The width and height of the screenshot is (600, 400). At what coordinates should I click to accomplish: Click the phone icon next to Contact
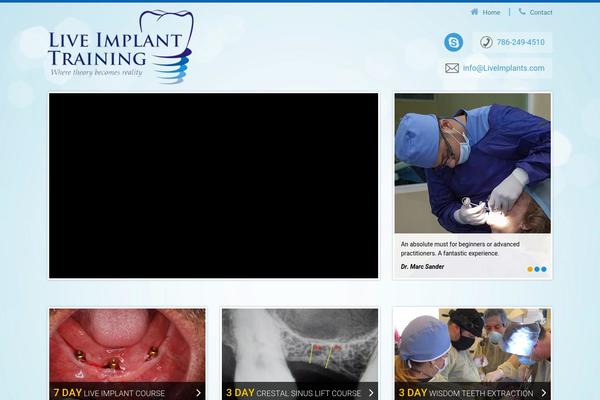pos(522,12)
